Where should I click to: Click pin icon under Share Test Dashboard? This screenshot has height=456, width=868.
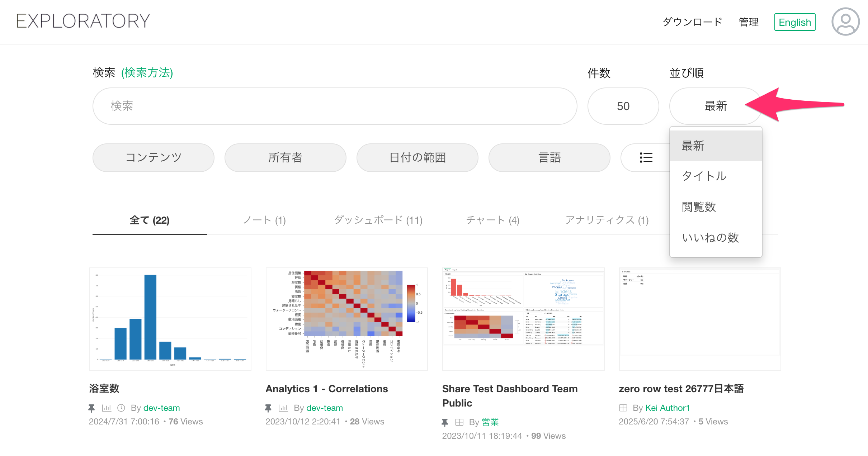pyautogui.click(x=445, y=422)
